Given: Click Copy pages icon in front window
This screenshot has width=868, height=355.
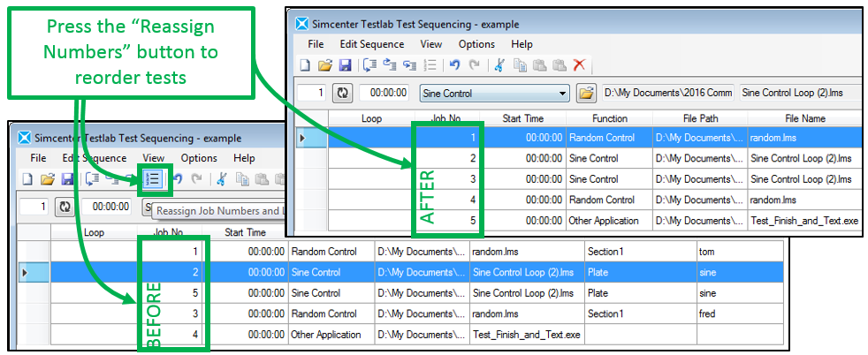Looking at the screenshot, I should coord(520,66).
